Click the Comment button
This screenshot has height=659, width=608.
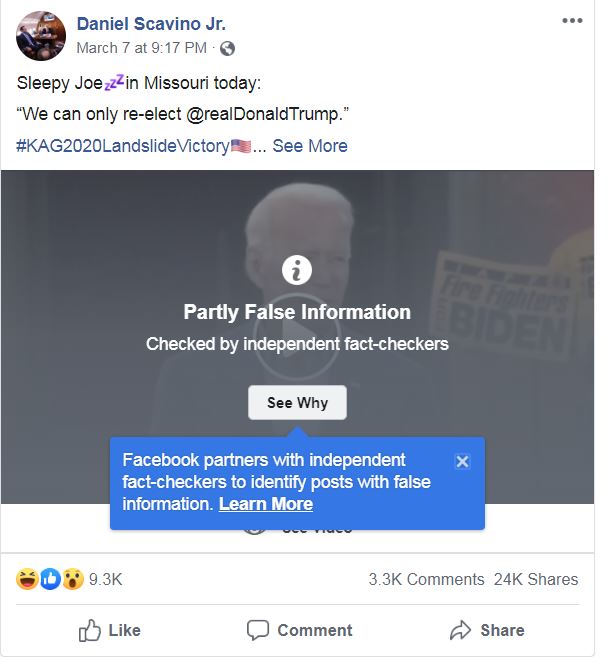pos(299,630)
